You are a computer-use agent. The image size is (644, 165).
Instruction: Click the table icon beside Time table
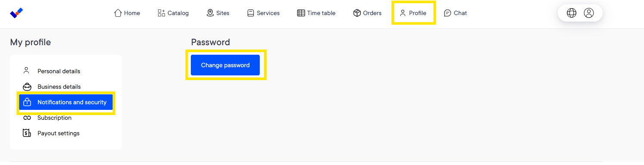coord(301,13)
